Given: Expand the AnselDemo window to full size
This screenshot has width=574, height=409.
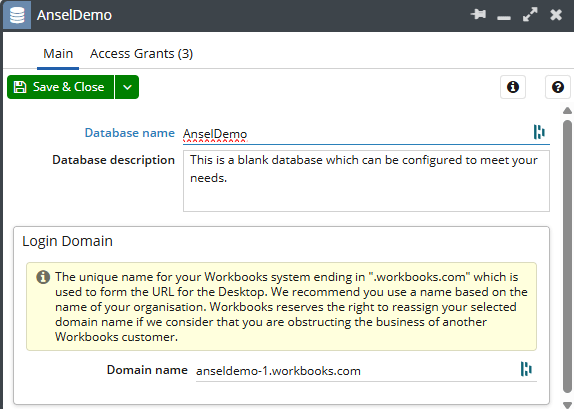Looking at the screenshot, I should [x=530, y=15].
